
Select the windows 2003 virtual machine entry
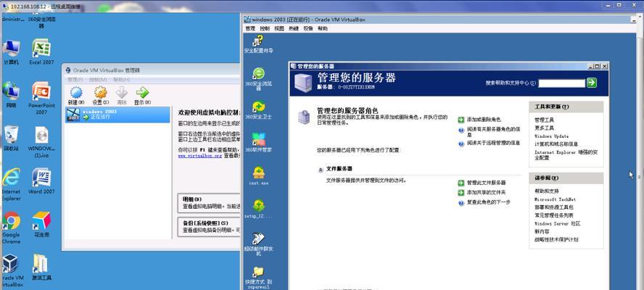[117, 115]
